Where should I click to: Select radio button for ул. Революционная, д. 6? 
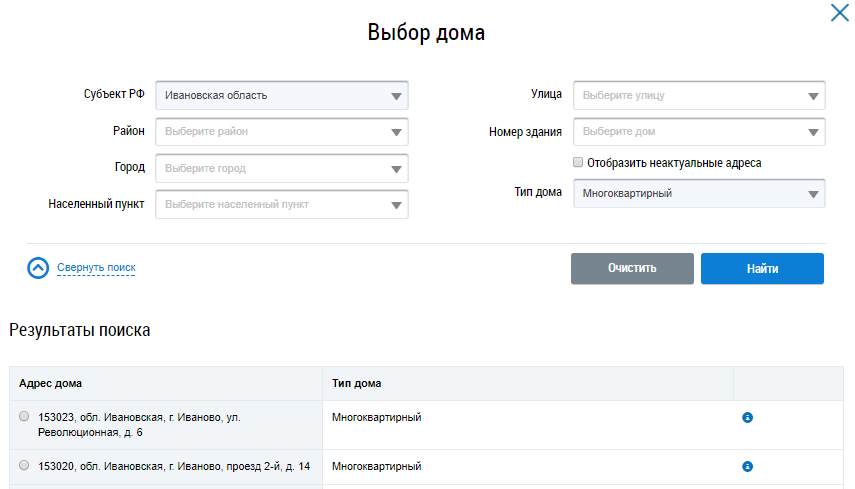[24, 417]
